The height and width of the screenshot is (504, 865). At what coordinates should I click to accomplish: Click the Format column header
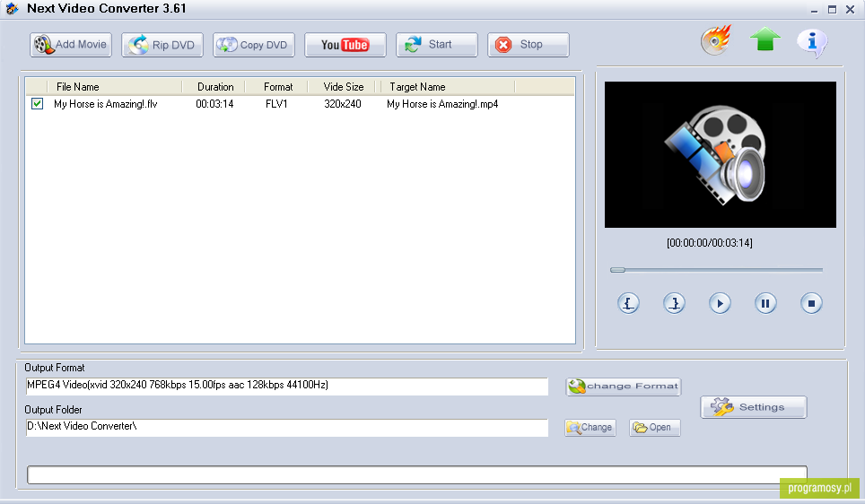click(x=278, y=87)
